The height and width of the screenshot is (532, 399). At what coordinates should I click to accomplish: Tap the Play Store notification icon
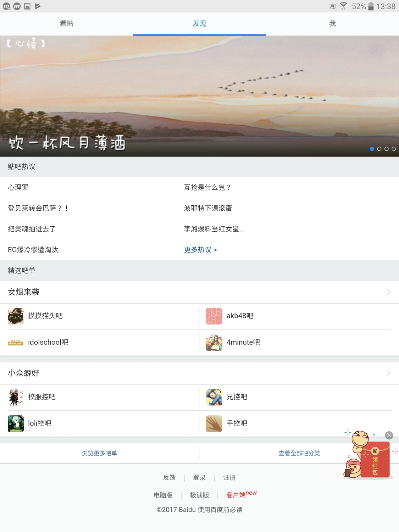(38, 6)
